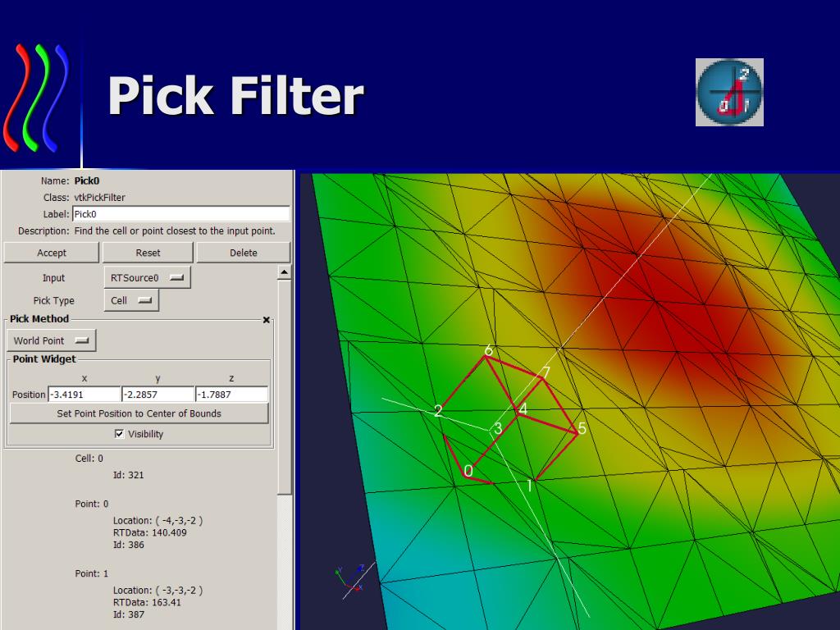Click the vertex label 4 in viewport
The image size is (840, 630).
[x=523, y=409]
